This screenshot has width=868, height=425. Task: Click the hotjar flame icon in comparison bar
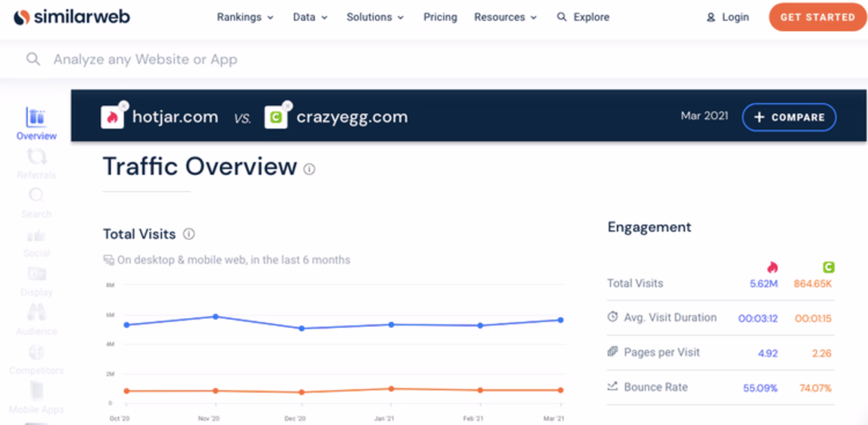click(x=112, y=117)
